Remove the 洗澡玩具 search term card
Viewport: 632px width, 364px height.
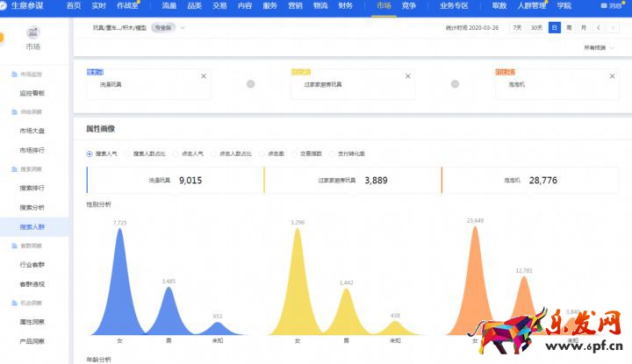tap(204, 76)
